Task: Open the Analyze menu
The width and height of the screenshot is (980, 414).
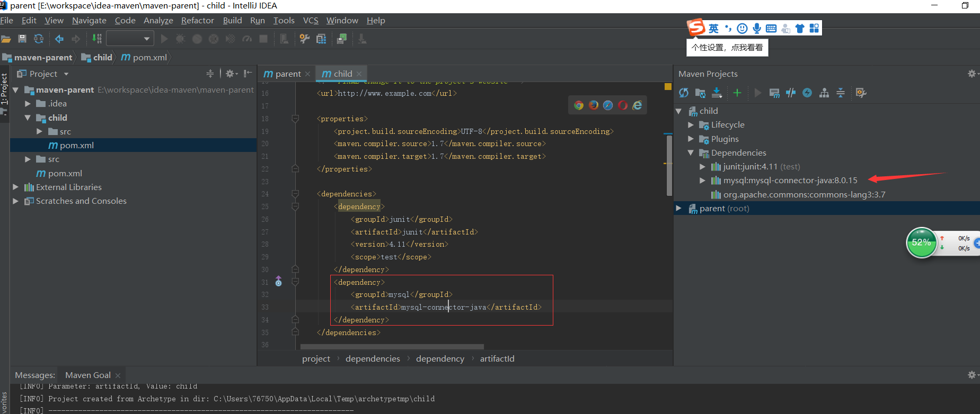Action: tap(158, 20)
